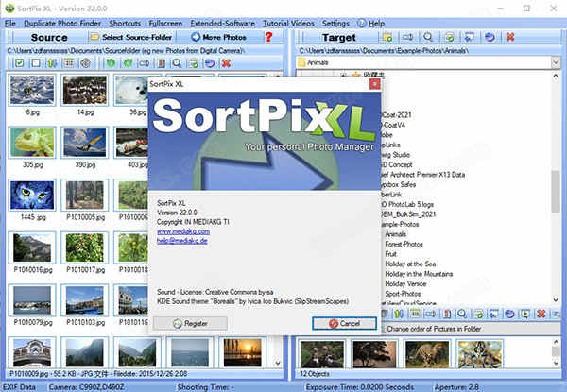Click the sort arrows icon in lower target toolbar
The width and height of the screenshot is (567, 392).
[399, 314]
